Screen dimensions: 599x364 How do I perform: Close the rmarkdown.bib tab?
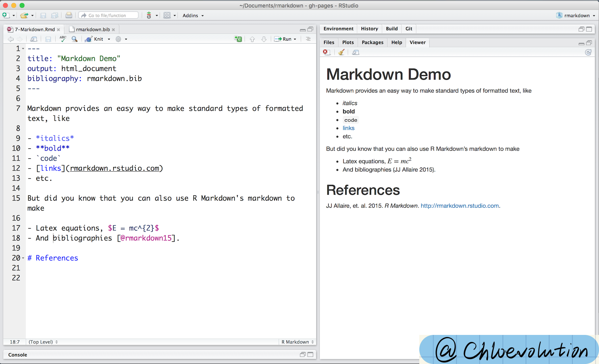113,30
